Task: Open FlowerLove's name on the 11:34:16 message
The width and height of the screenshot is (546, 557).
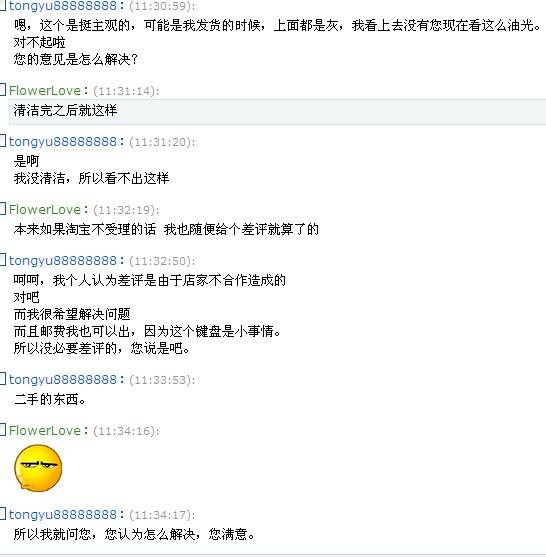Action: click(x=45, y=431)
